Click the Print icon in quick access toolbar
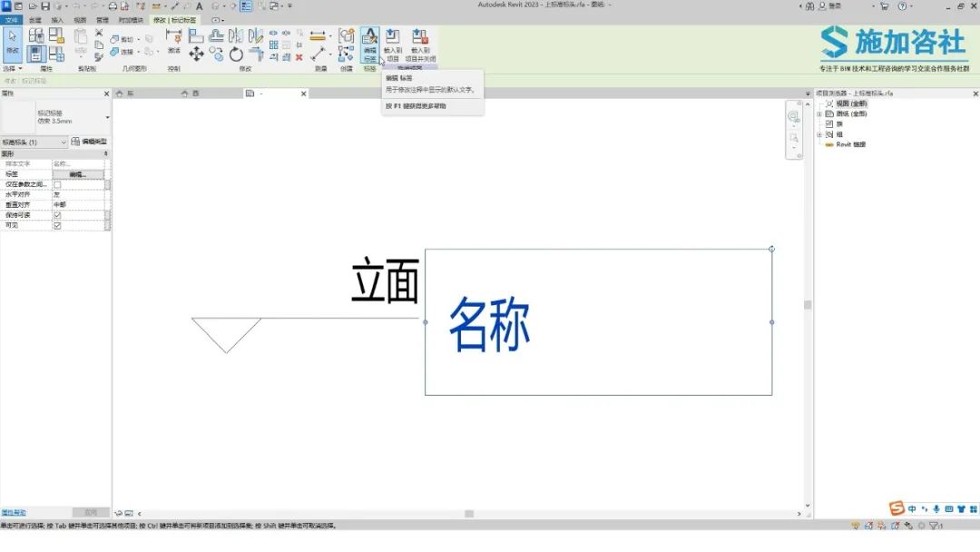This screenshot has height=552, width=980. [x=113, y=6]
